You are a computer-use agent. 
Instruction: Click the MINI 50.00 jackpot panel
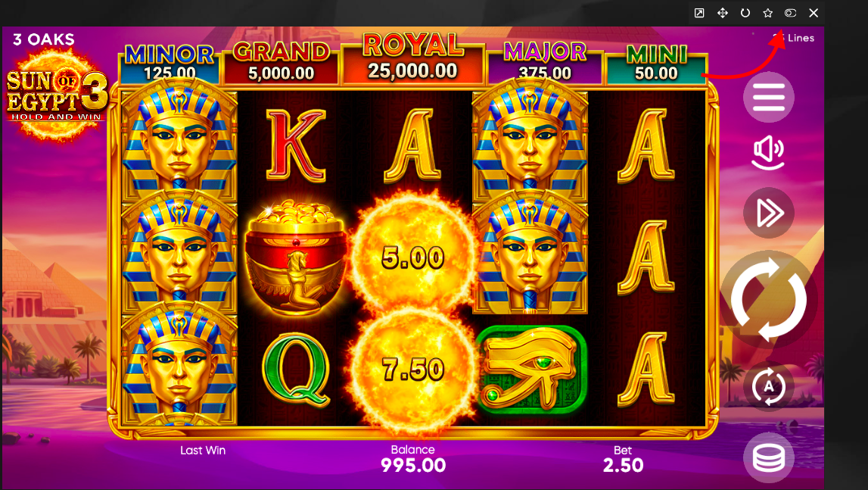657,64
